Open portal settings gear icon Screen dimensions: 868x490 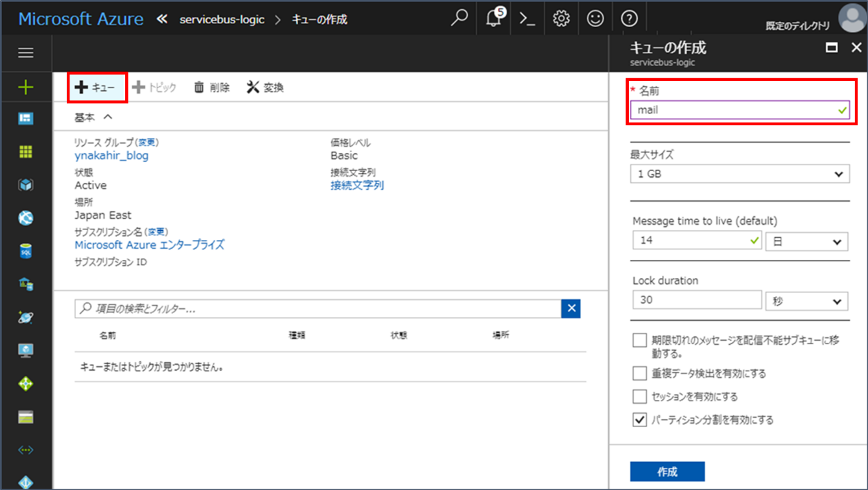click(x=561, y=19)
